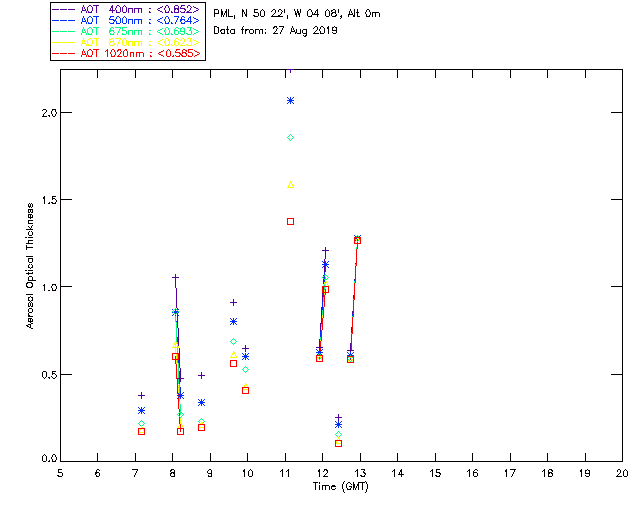Click x-axis tick label '18'
Viewport: 640px width, 512px height.
[547, 473]
